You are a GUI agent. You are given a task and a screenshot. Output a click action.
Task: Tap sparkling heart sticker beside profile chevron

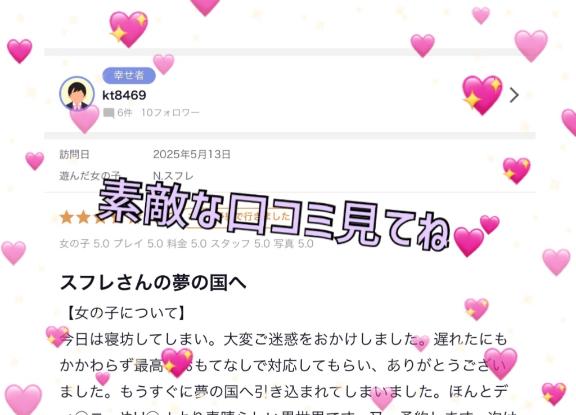point(482,95)
